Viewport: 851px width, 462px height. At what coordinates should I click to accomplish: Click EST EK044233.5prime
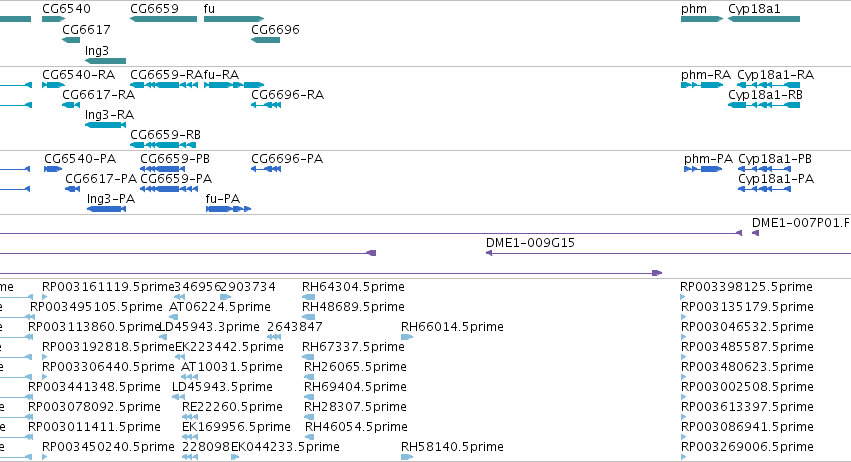point(285,447)
